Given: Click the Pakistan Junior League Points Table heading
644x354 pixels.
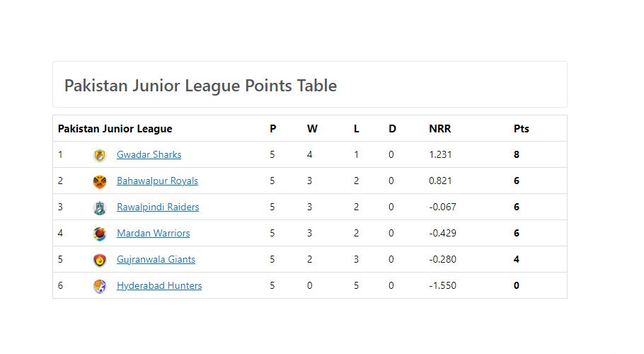Looking at the screenshot, I should pos(200,86).
